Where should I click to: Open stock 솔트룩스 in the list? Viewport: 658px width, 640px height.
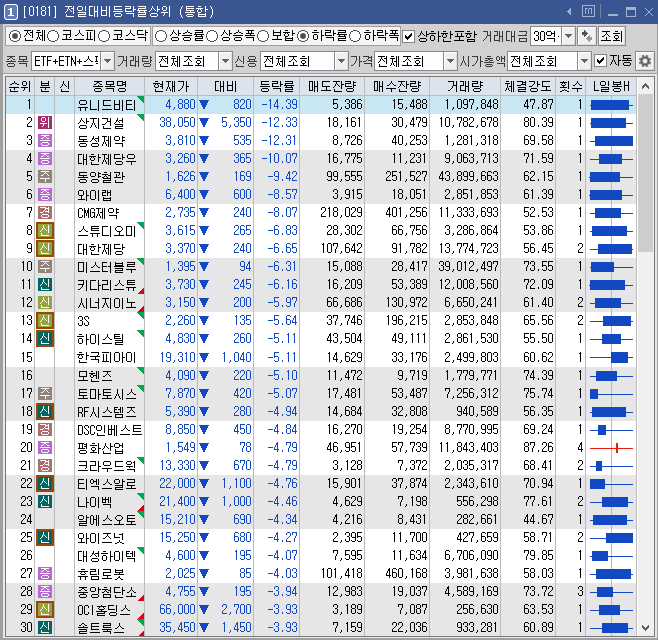pos(101,627)
